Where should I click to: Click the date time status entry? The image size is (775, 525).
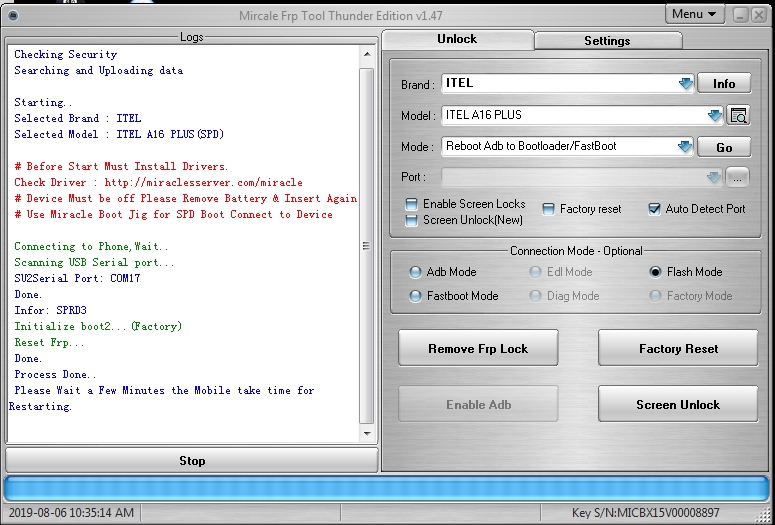click(x=71, y=513)
